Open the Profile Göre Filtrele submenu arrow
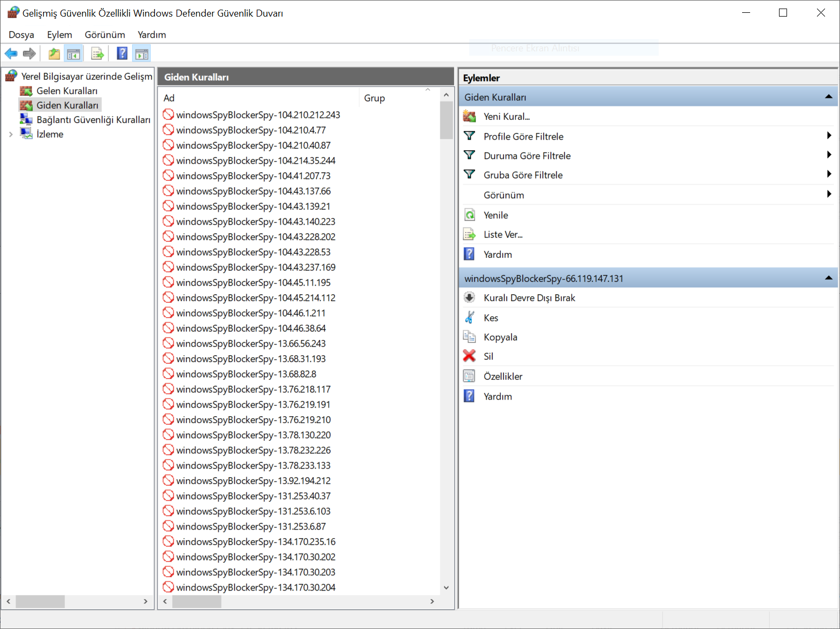This screenshot has width=840, height=629. tap(829, 136)
